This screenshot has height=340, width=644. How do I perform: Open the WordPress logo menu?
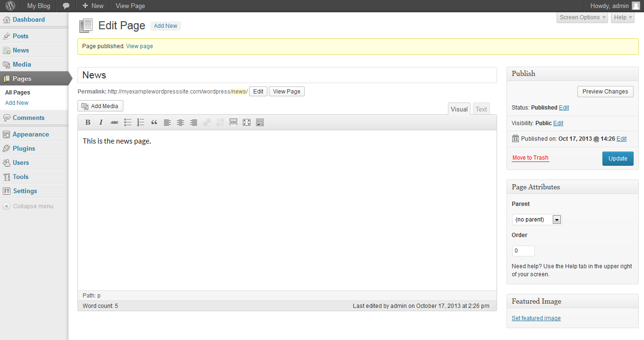pos(10,6)
